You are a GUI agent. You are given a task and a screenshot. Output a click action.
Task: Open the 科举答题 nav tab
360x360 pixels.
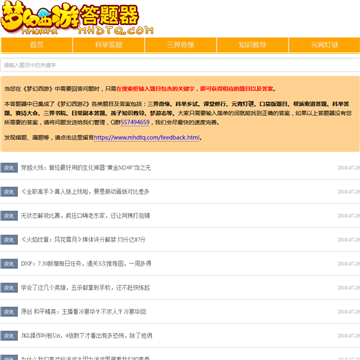pos(109,45)
